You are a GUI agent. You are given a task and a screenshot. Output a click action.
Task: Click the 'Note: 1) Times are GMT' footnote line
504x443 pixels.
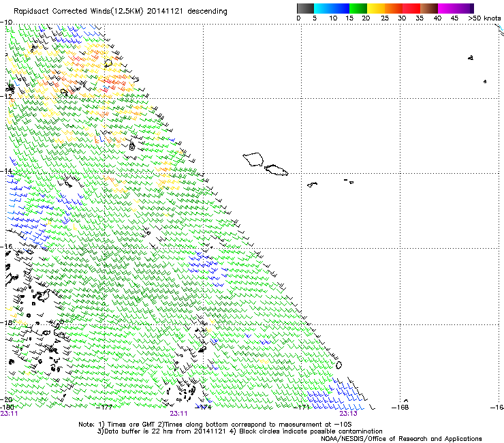(215, 425)
